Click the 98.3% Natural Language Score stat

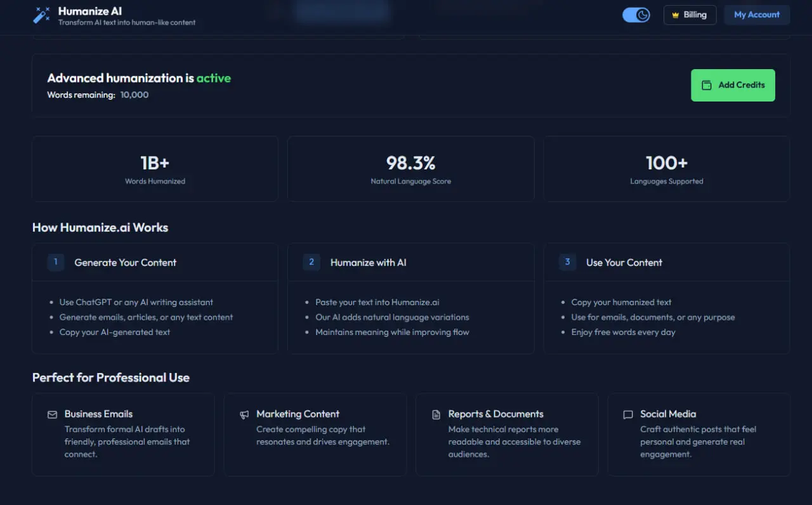pyautogui.click(x=411, y=169)
